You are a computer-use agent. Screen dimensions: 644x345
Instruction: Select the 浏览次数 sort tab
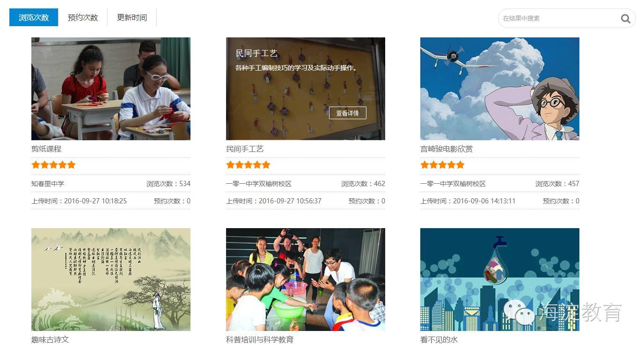[34, 17]
